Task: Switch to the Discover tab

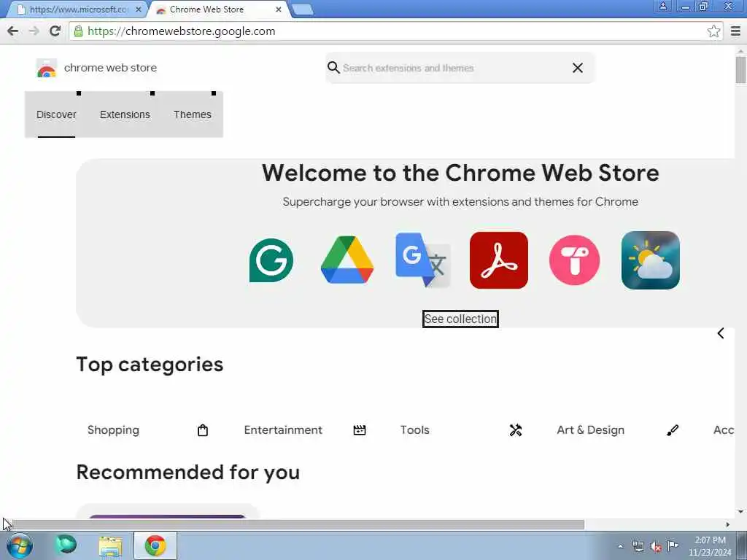Action: point(56,114)
